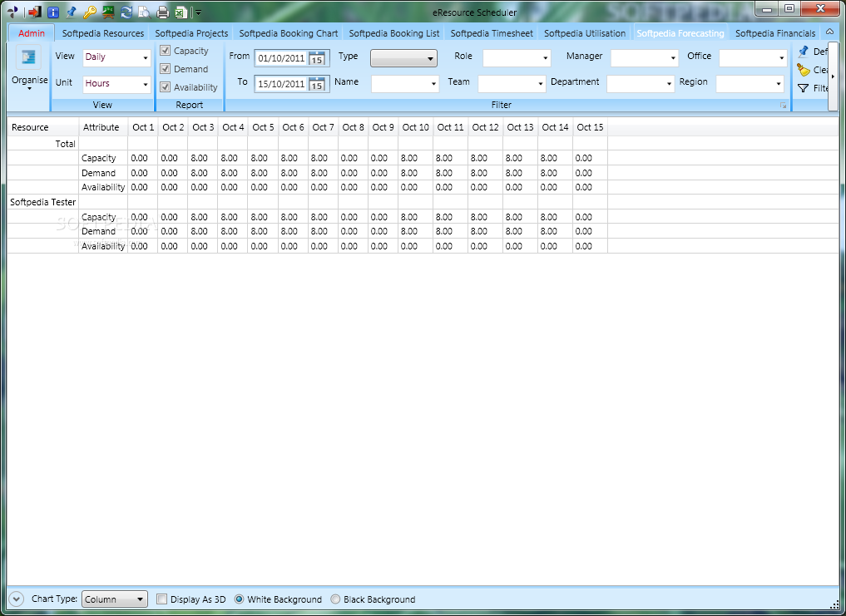This screenshot has height=616, width=846.
Task: Click the funnel Filter icon
Action: point(803,88)
